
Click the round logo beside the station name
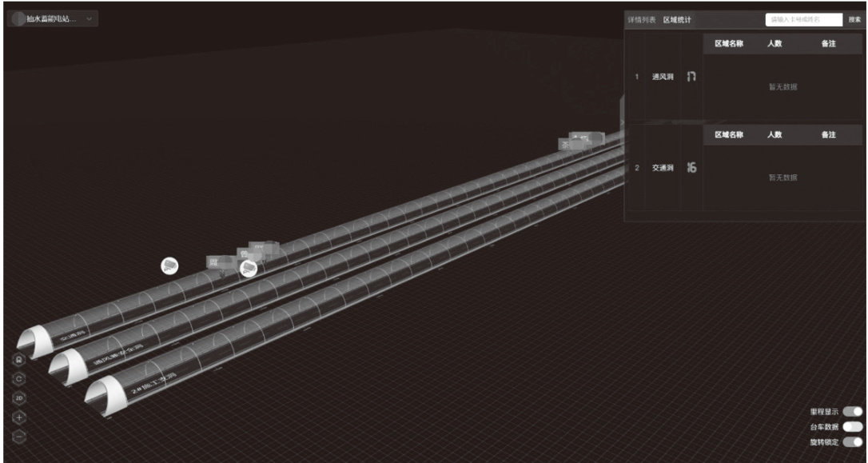click(18, 18)
